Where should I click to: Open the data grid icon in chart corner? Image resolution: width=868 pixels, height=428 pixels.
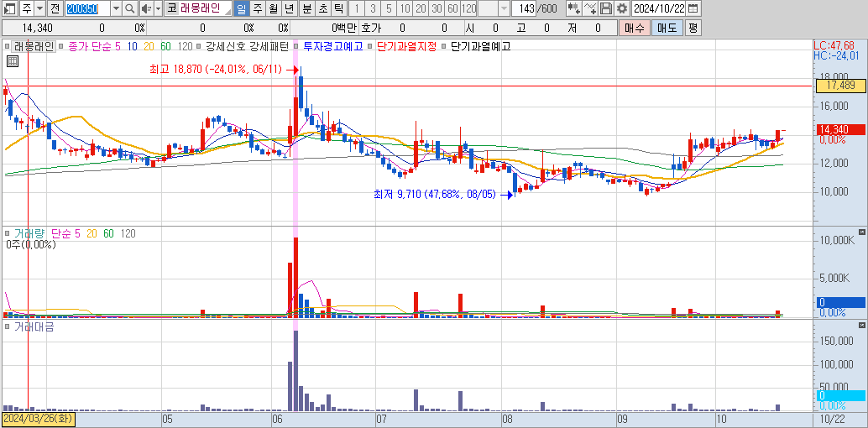(x=13, y=61)
